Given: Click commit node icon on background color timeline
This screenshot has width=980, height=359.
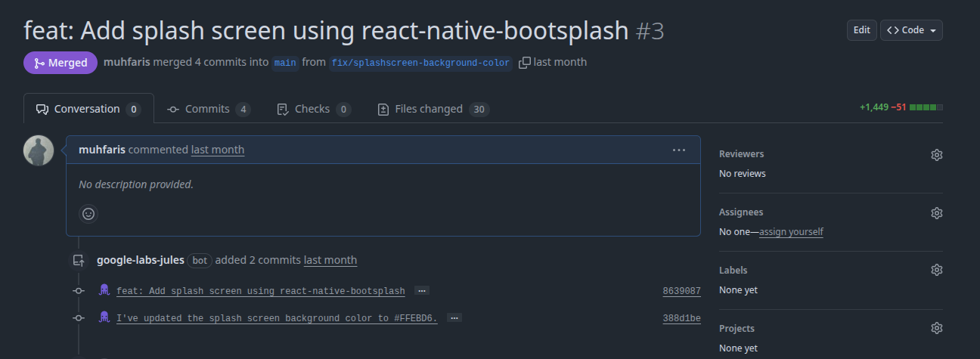Looking at the screenshot, I should [78, 318].
